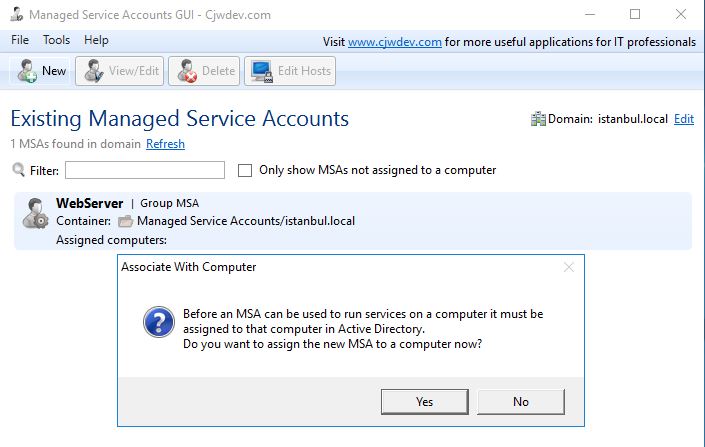Open the Help menu
705x447 pixels.
pyautogui.click(x=96, y=40)
